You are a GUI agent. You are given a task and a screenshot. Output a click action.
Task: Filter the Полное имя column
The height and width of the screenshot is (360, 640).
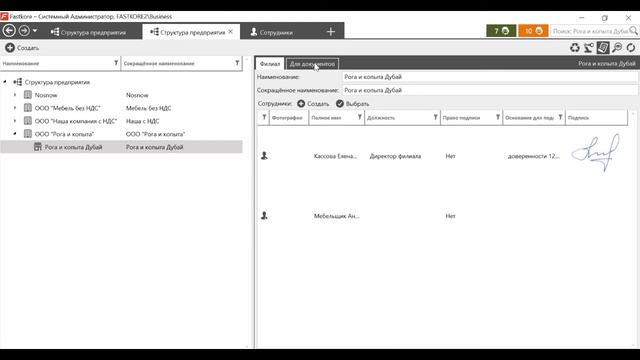(360, 118)
